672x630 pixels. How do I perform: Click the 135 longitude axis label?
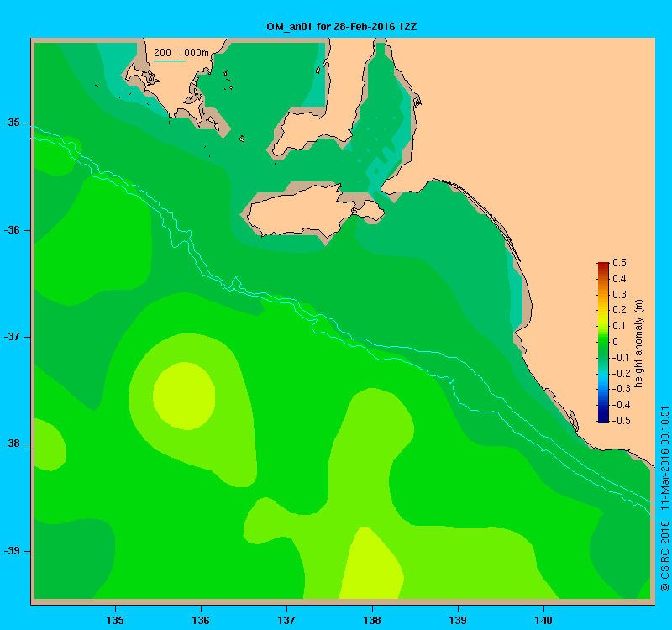click(115, 620)
